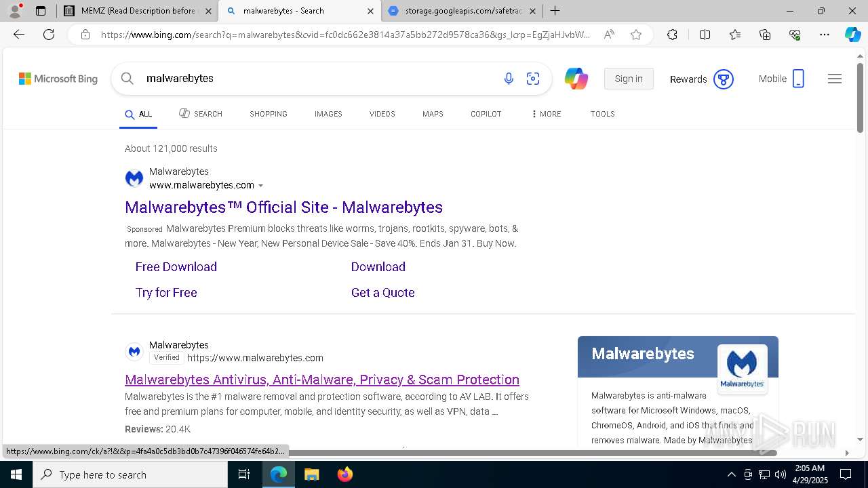Click the search magnifier icon in Bing box
The width and height of the screenshot is (868, 488).
pos(127,79)
